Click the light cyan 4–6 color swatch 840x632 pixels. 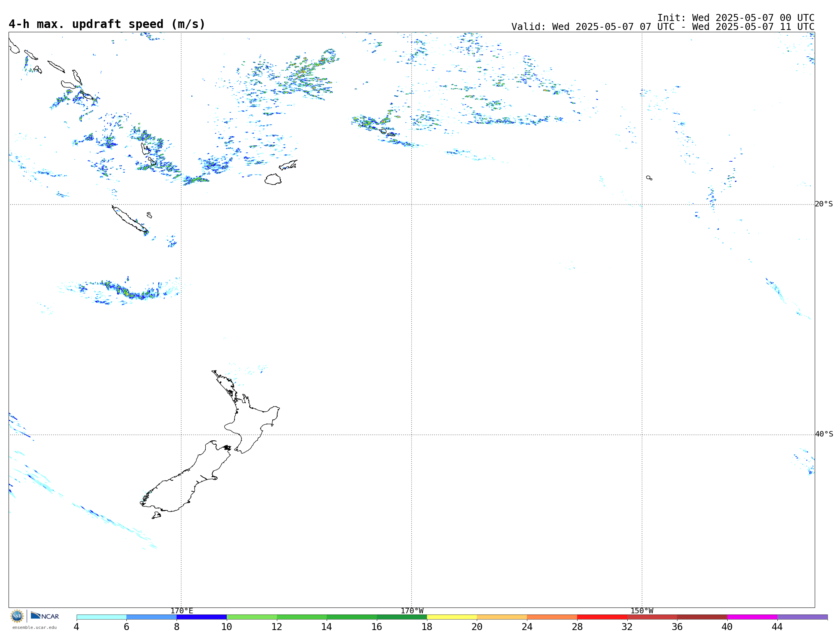[101, 617]
